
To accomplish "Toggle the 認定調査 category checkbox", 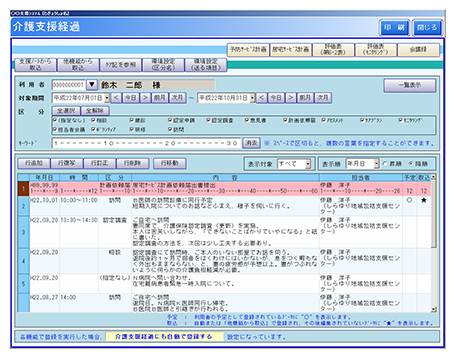I will (x=208, y=120).
